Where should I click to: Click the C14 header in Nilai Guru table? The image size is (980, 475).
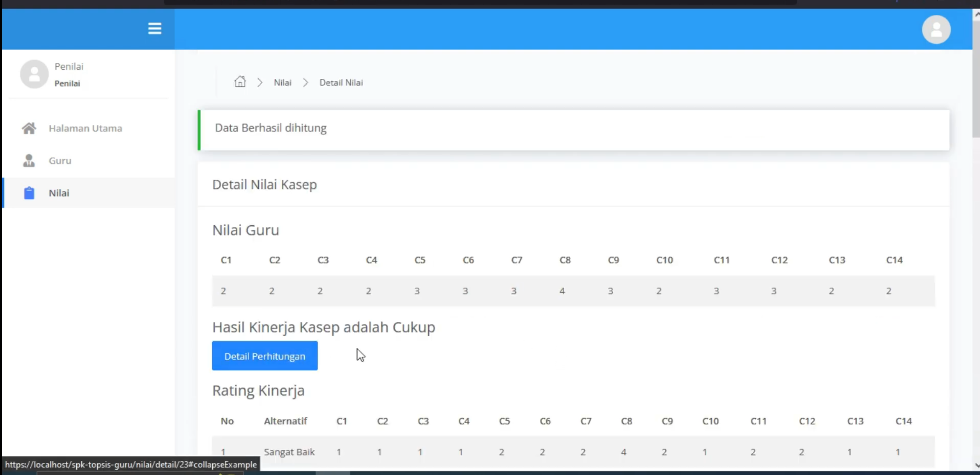(894, 260)
